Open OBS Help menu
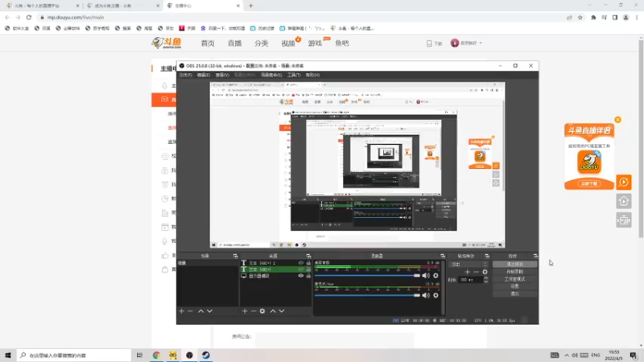The height and width of the screenshot is (362, 644). pyautogui.click(x=312, y=75)
